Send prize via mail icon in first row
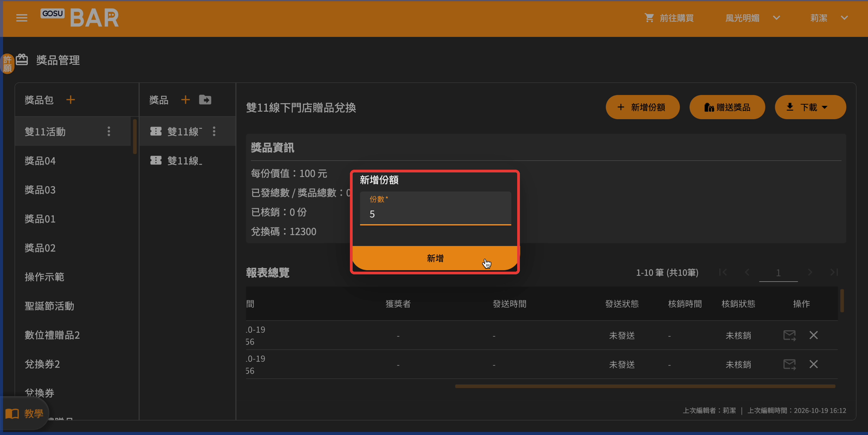The width and height of the screenshot is (868, 435). (x=790, y=336)
